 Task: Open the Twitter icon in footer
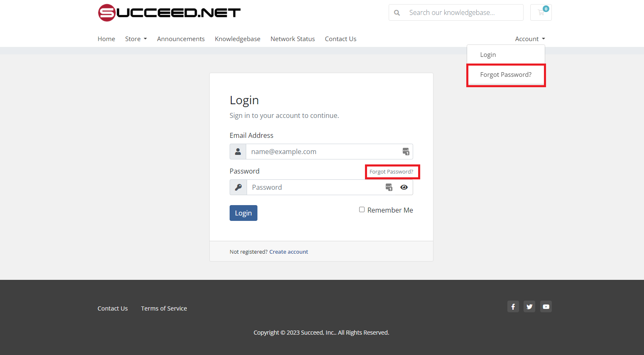[529, 306]
